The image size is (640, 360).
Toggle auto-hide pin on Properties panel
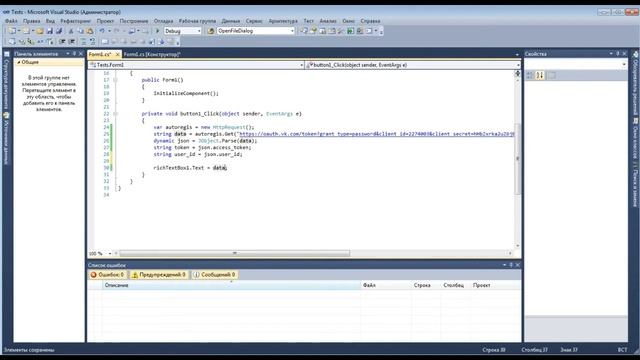618,53
